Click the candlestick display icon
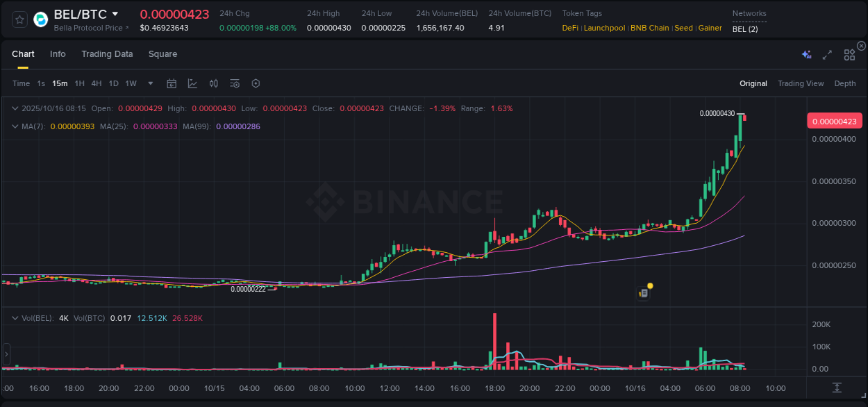This screenshot has height=407, width=868. click(x=213, y=83)
